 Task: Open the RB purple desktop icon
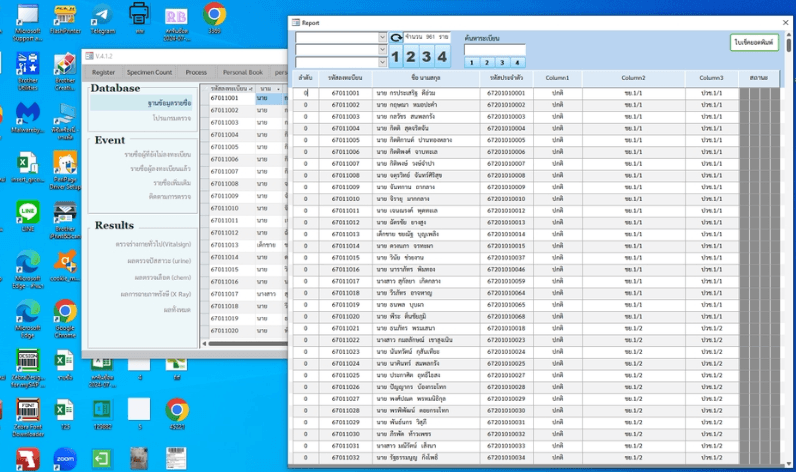(x=176, y=24)
